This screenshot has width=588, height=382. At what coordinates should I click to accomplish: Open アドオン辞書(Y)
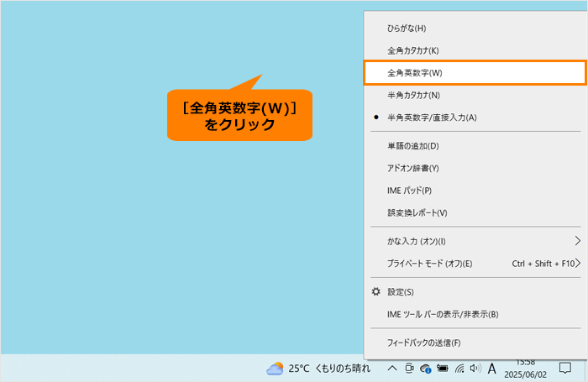click(x=475, y=168)
